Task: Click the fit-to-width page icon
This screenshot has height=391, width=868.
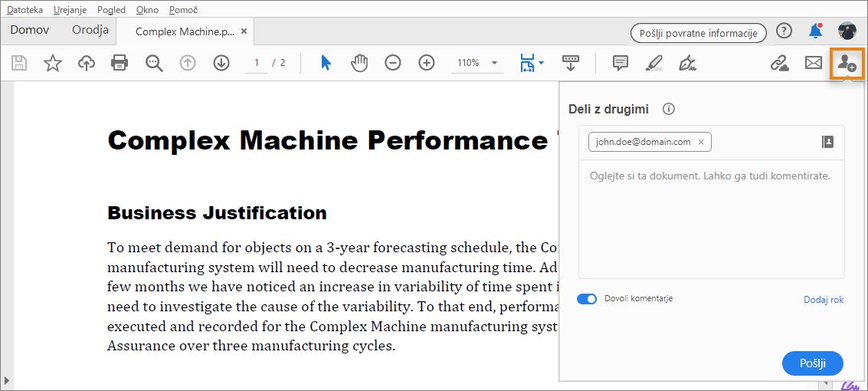Action: [526, 63]
